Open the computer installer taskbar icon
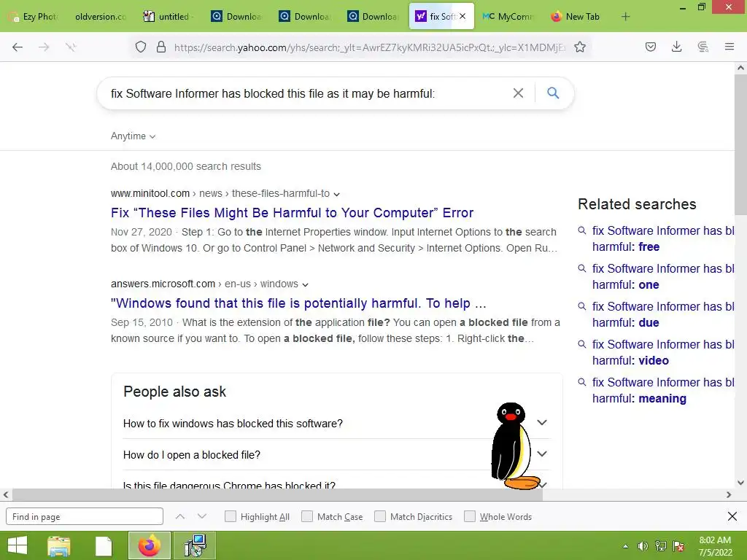The height and width of the screenshot is (560, 747). point(195,545)
